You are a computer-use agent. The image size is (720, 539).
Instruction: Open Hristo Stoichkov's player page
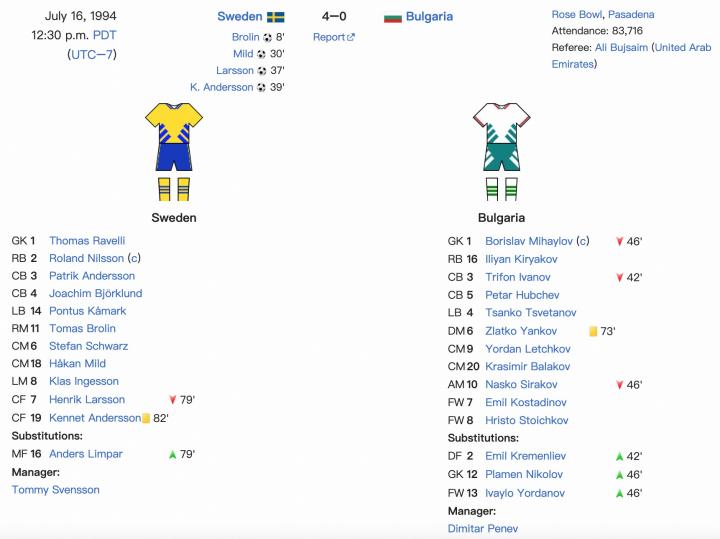point(527,420)
